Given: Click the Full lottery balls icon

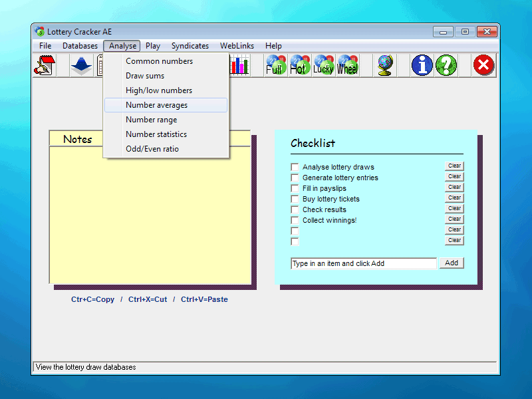Looking at the screenshot, I should (x=275, y=65).
